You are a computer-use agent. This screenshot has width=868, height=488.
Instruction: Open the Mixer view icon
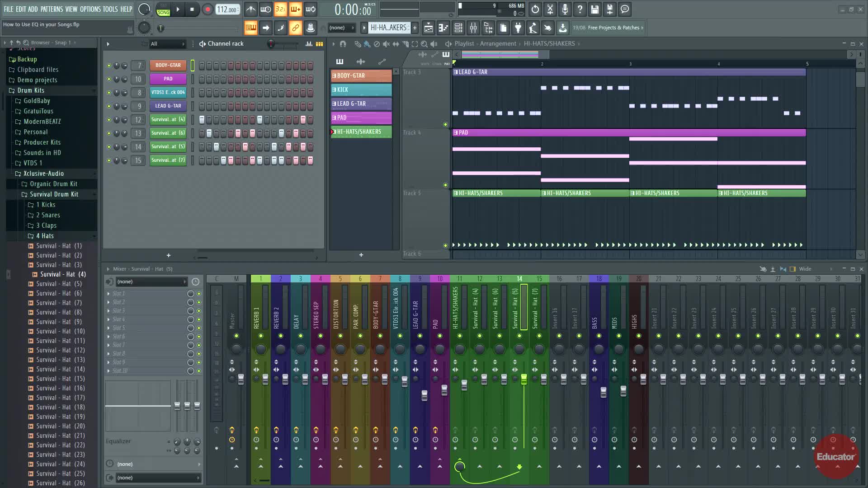tap(473, 28)
